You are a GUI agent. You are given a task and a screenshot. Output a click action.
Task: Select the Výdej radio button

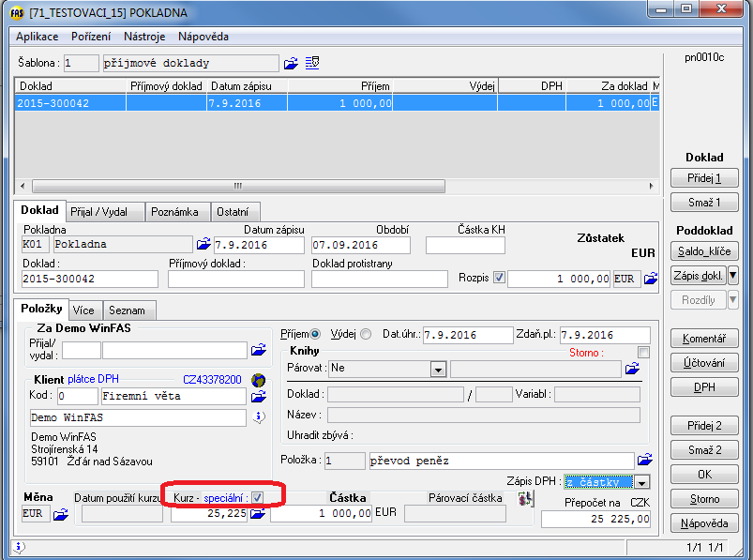coord(366,334)
